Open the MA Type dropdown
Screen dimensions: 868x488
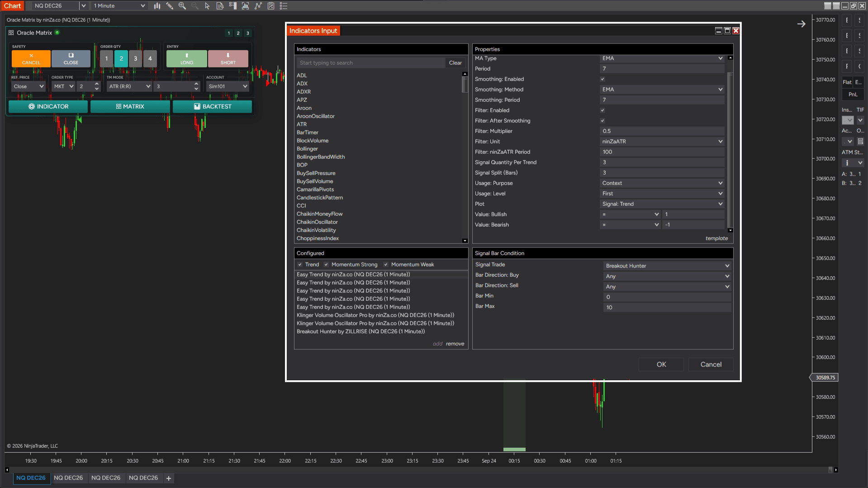point(662,58)
